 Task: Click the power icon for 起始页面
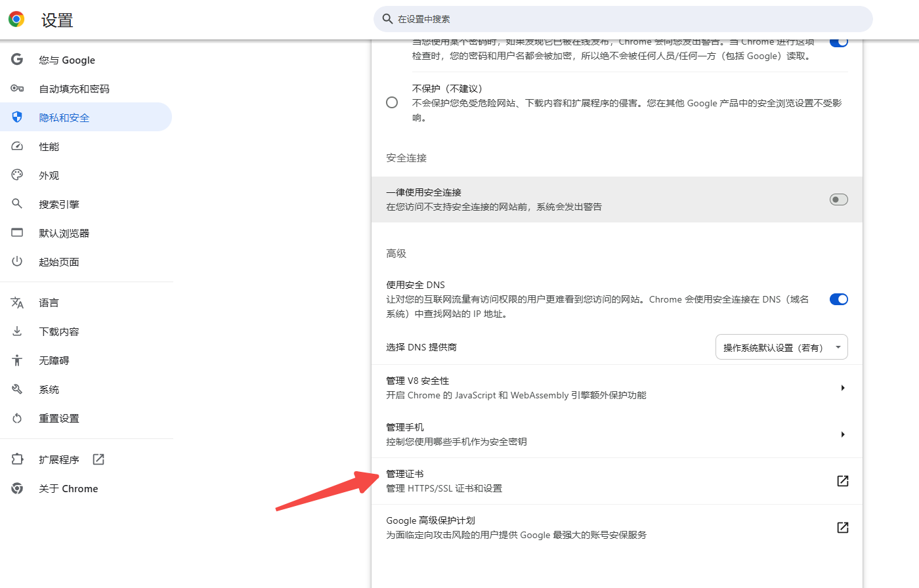pos(17,262)
